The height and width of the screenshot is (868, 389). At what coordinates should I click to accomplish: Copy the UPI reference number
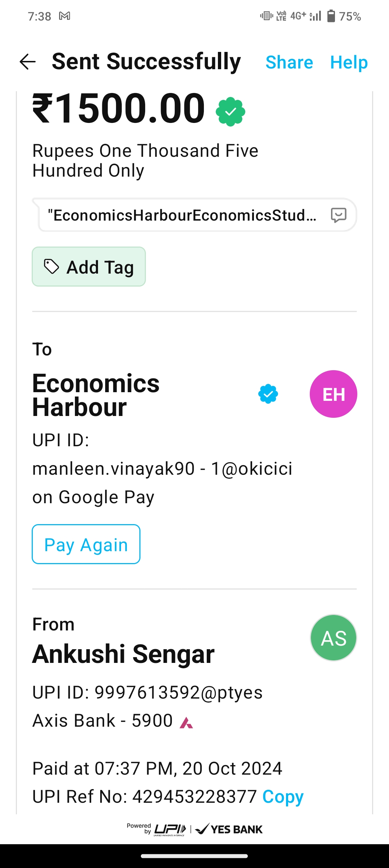click(x=283, y=797)
